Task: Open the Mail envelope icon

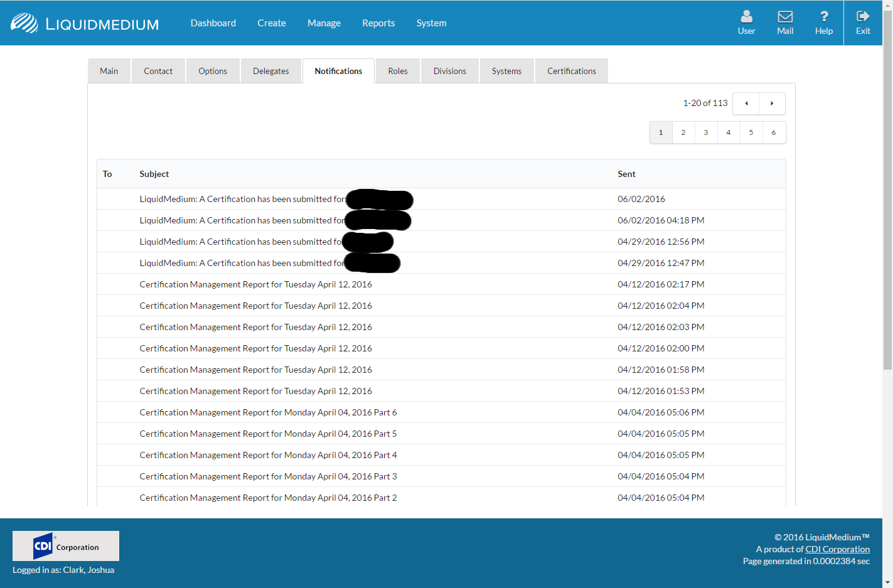Action: pos(785,17)
